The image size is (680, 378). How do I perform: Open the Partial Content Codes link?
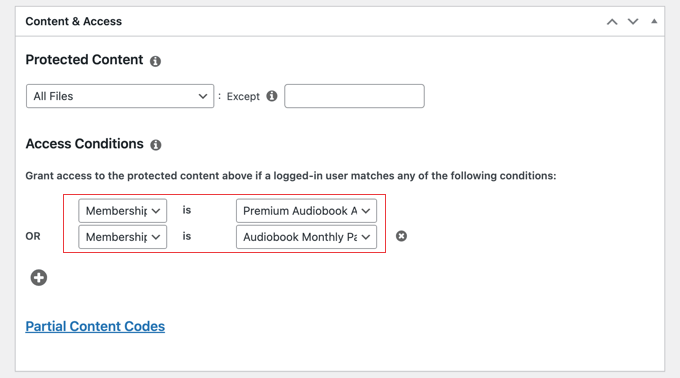pos(95,326)
